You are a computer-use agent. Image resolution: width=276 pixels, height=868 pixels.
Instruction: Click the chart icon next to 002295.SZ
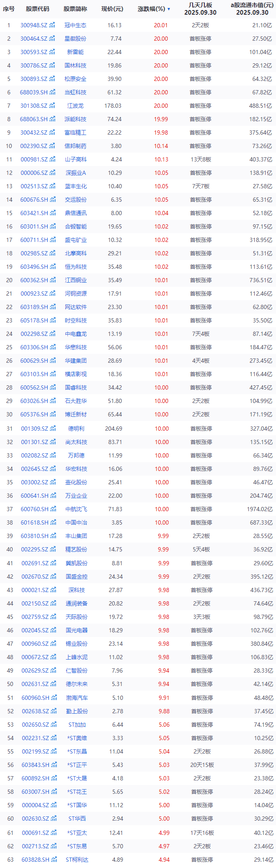click(x=53, y=549)
